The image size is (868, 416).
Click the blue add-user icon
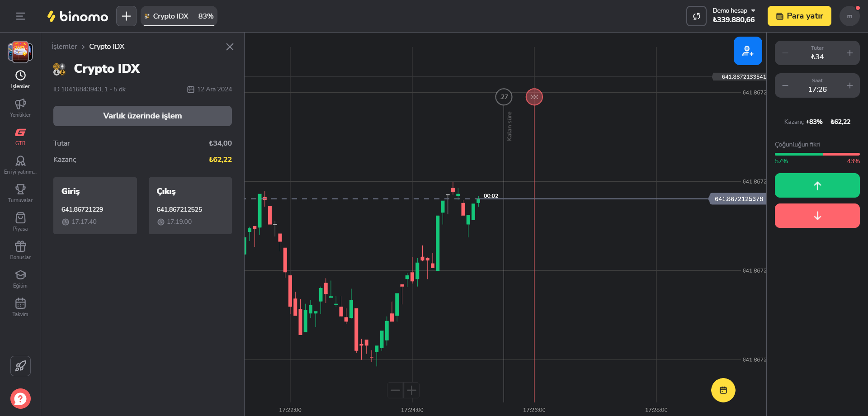(x=747, y=51)
